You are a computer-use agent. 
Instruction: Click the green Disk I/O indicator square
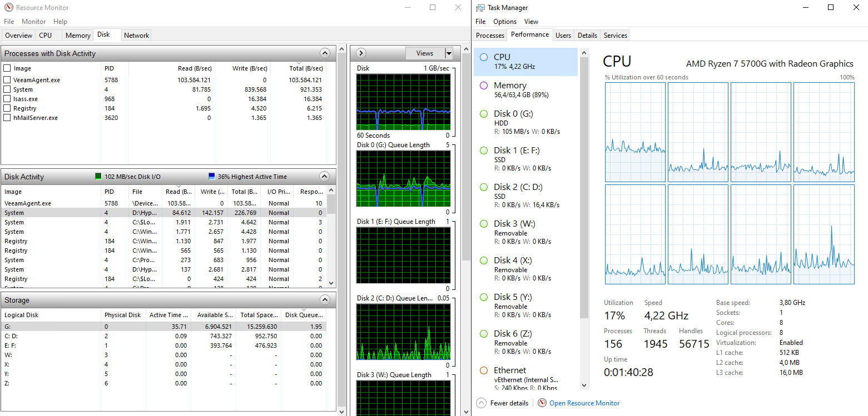(x=98, y=177)
